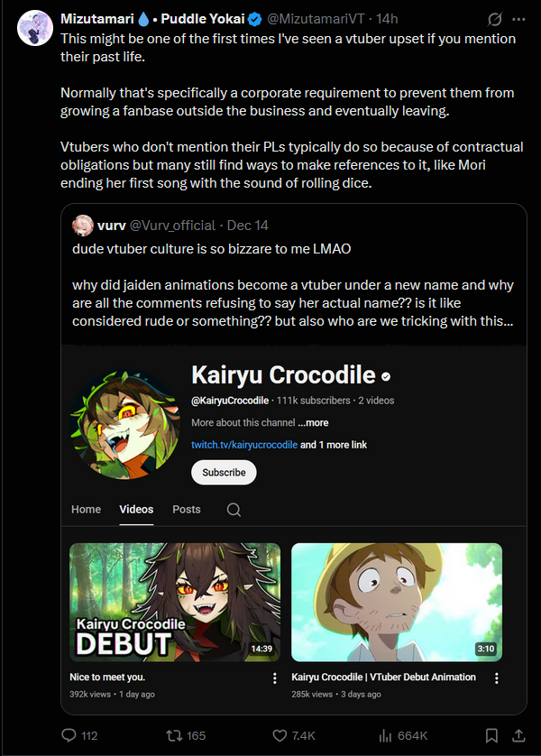Switch to the Home channel tab
Screen dimensions: 541x756
87,509
